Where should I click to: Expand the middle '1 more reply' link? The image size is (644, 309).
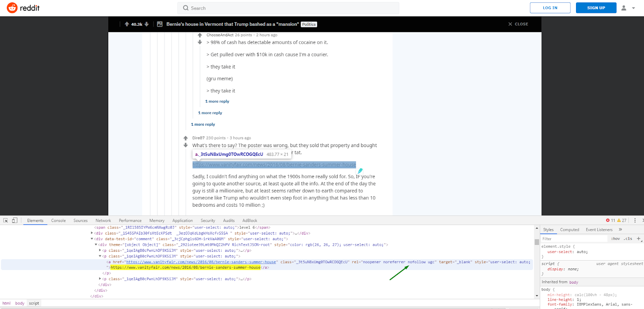[210, 113]
